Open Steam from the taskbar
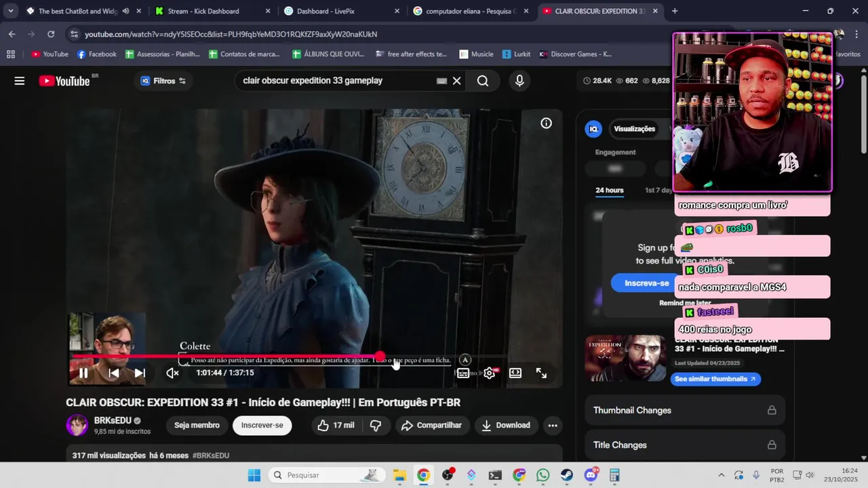 (567, 475)
